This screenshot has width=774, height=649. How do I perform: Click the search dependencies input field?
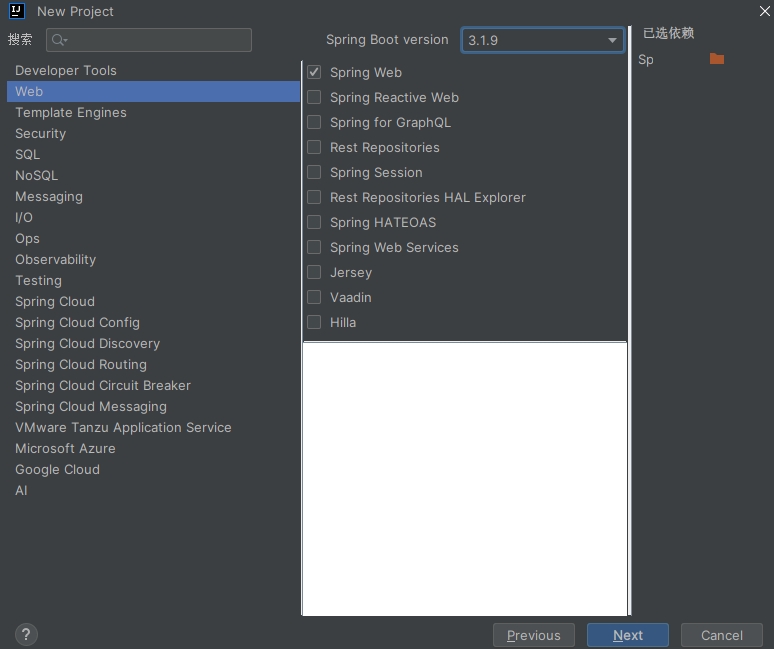(x=149, y=40)
